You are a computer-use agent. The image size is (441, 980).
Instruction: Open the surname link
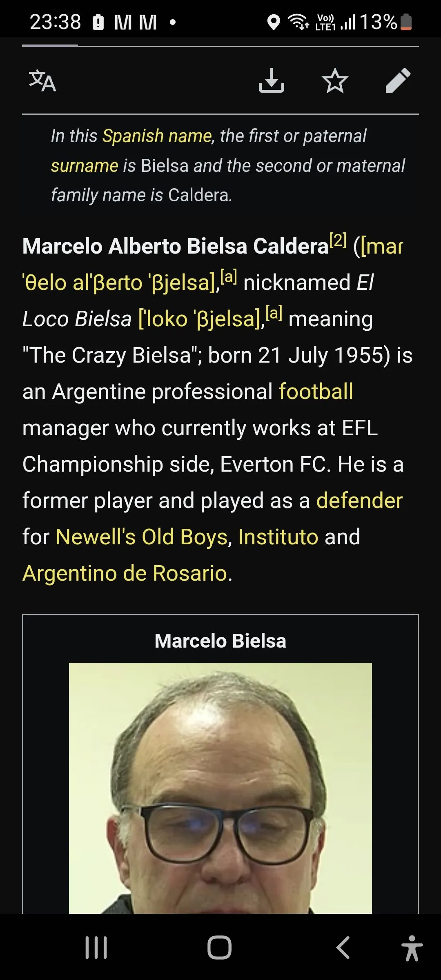point(84,166)
